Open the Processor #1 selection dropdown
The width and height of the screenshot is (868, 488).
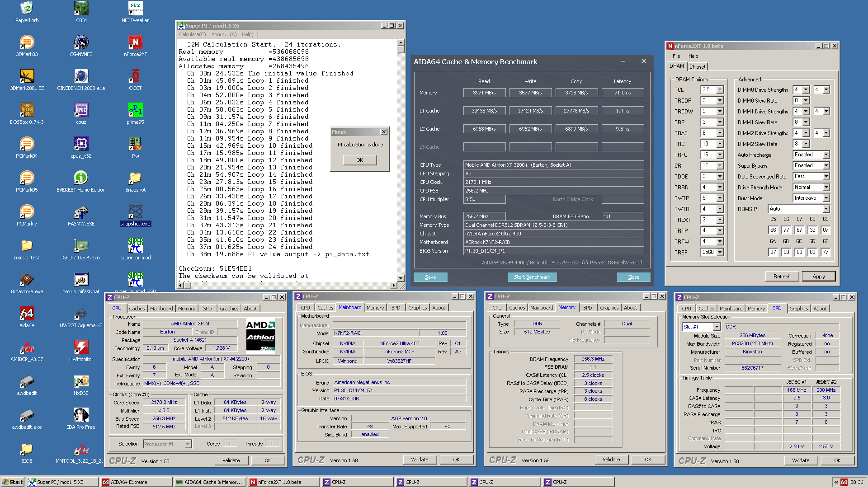(x=188, y=444)
